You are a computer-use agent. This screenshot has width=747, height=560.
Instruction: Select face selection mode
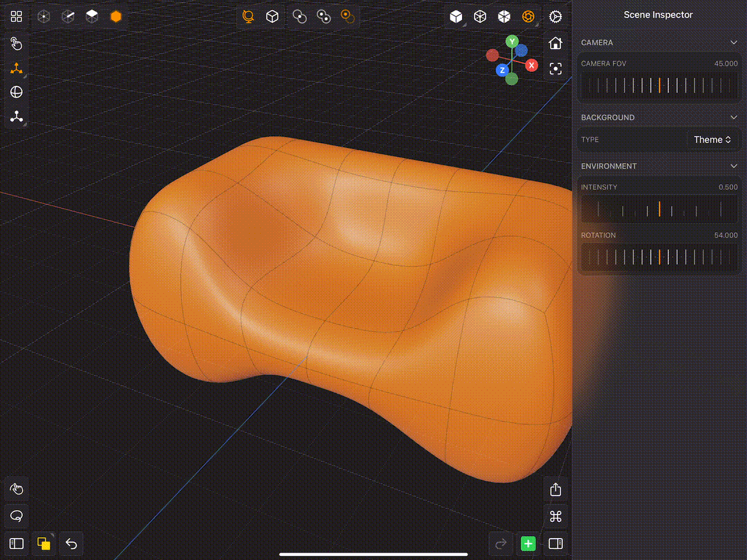pyautogui.click(x=92, y=17)
